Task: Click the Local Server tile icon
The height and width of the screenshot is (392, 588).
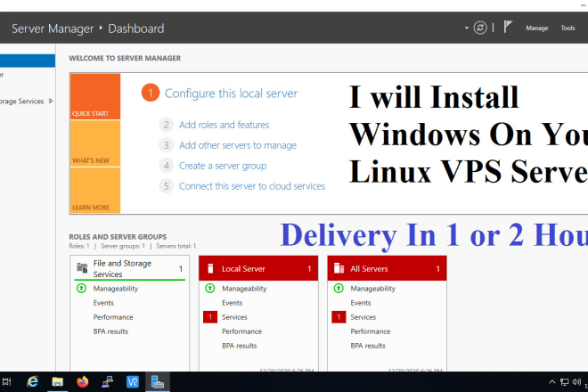Action: [210, 268]
